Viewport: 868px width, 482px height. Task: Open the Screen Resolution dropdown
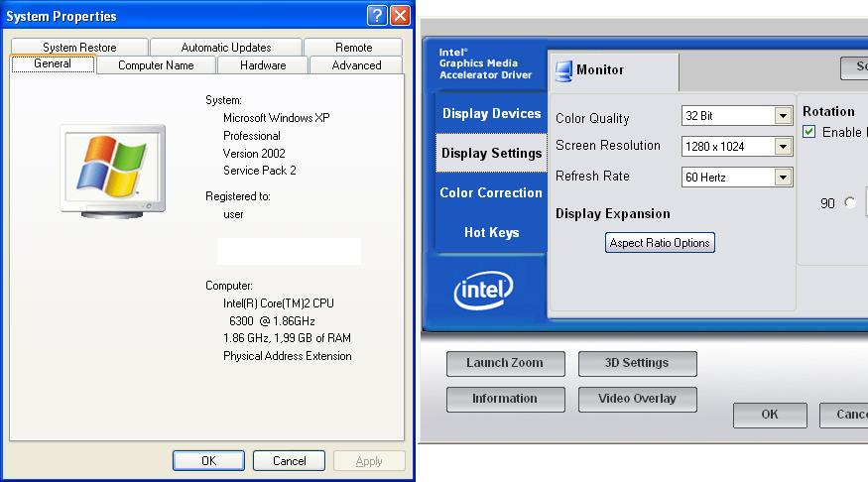[783, 147]
